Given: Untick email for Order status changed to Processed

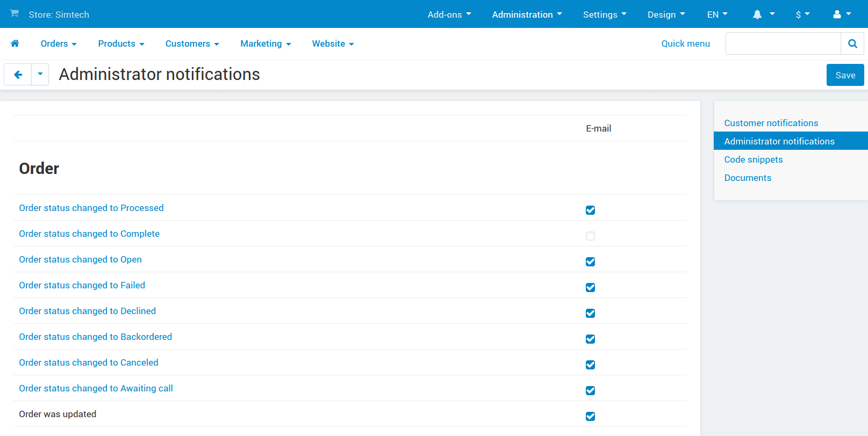Looking at the screenshot, I should coord(590,210).
